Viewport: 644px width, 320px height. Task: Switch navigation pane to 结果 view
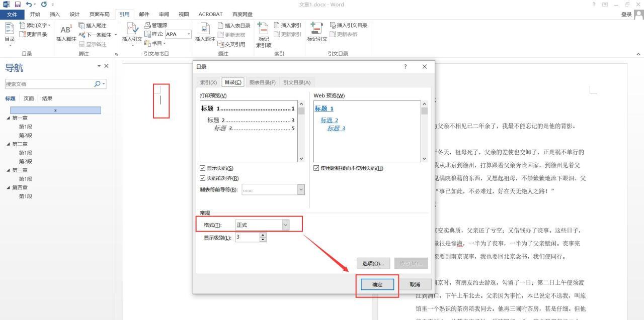(x=47, y=98)
